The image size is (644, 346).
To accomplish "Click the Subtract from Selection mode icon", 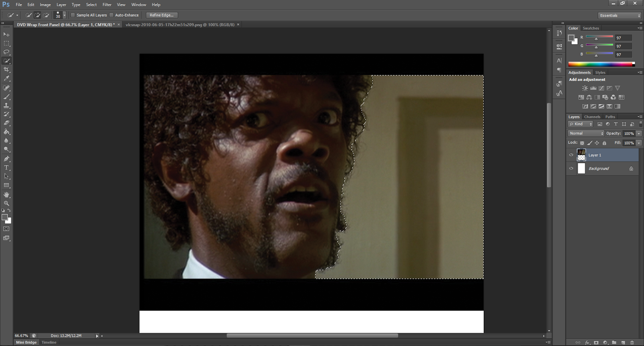I will 46,15.
